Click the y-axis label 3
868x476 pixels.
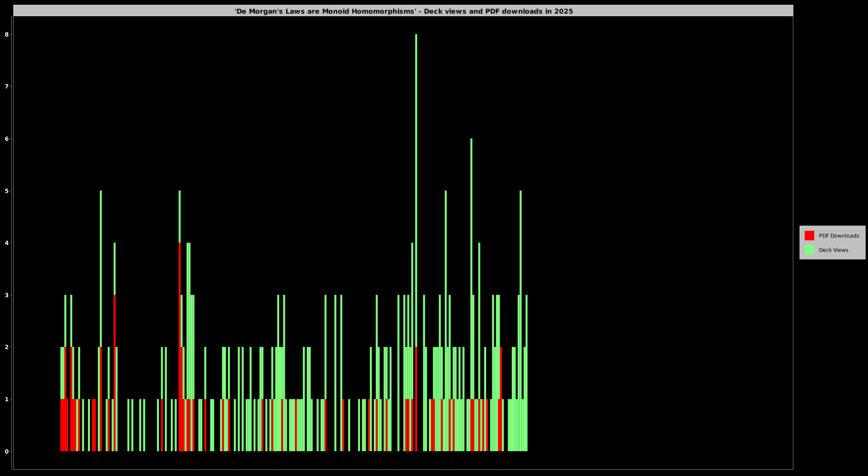[7, 295]
